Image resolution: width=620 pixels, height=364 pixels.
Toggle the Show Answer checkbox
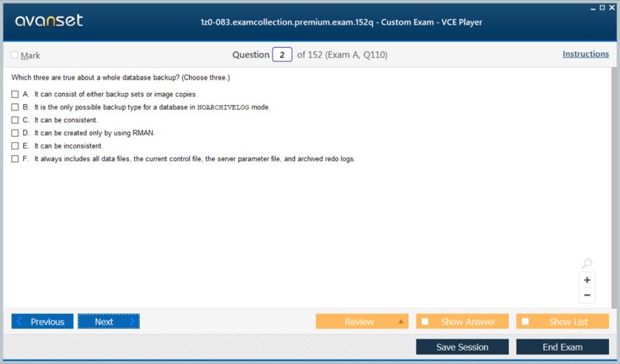click(x=425, y=321)
